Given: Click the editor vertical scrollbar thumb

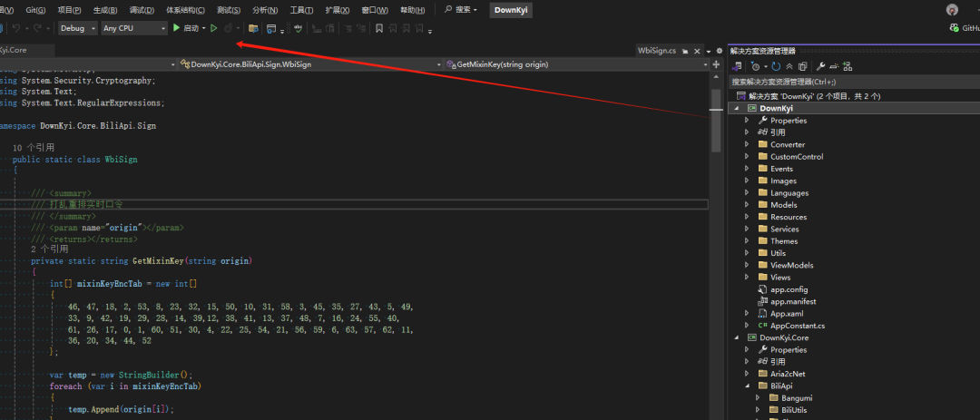Looking at the screenshot, I should [716, 120].
